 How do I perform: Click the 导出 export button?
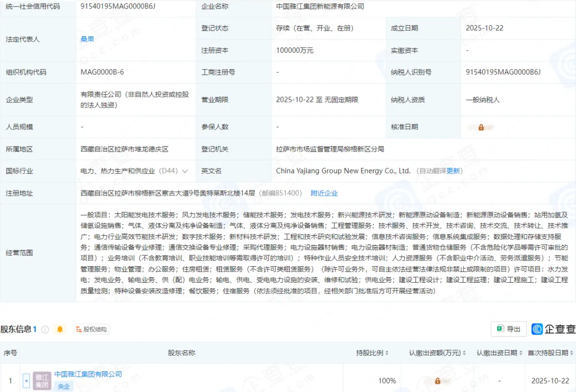[x=508, y=329]
